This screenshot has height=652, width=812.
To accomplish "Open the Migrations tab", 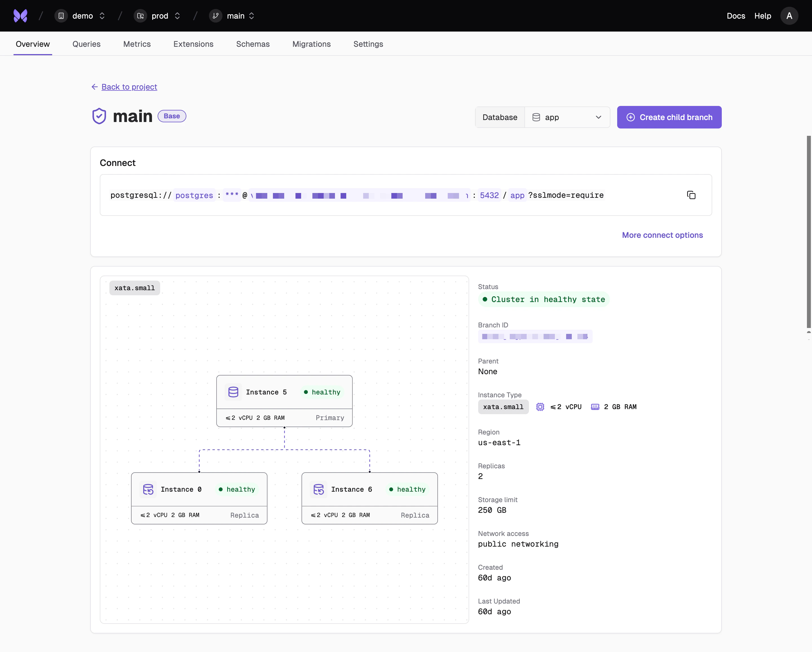I will click(312, 44).
